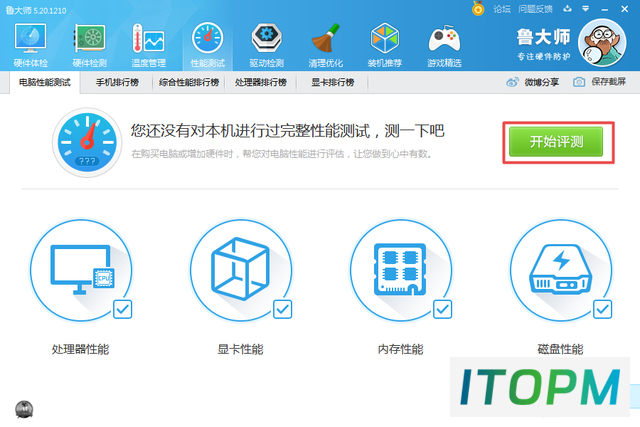Uncheck the 显卡性能 checkbox
Viewport: 640px width, 427px height.
[x=282, y=309]
